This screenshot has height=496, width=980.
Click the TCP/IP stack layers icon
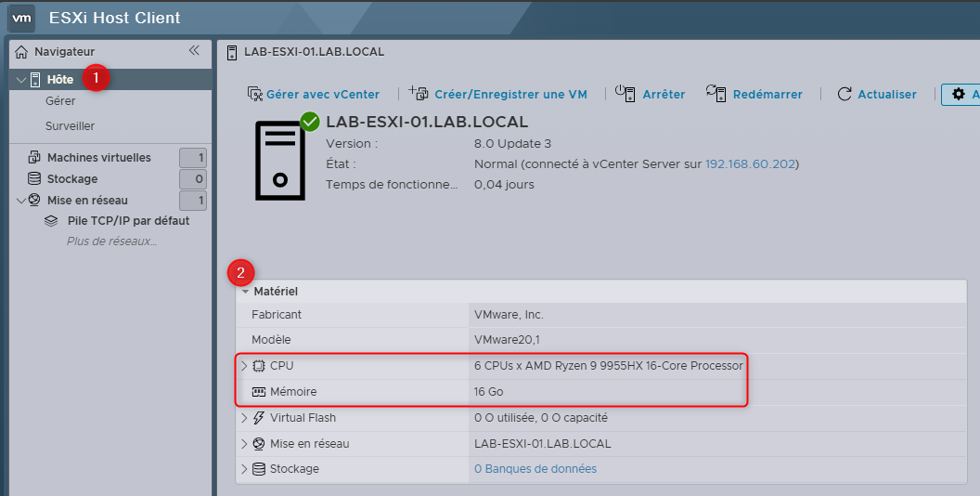click(x=51, y=221)
